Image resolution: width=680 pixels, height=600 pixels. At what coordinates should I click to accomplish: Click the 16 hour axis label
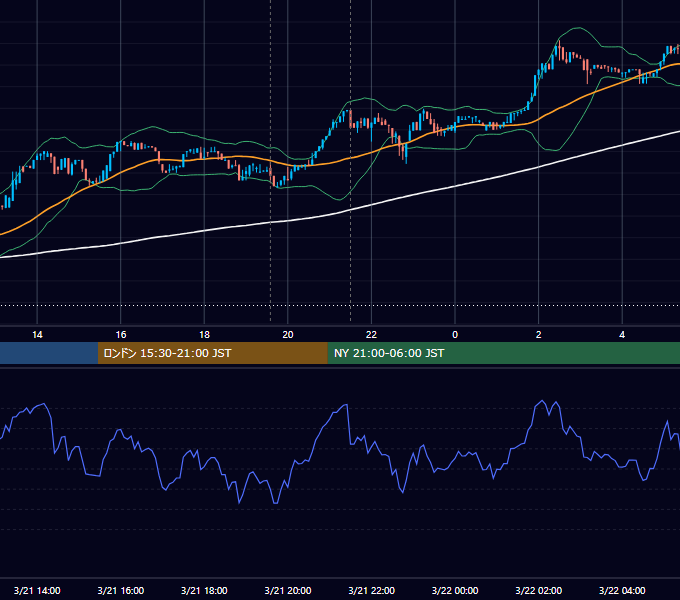point(121,335)
